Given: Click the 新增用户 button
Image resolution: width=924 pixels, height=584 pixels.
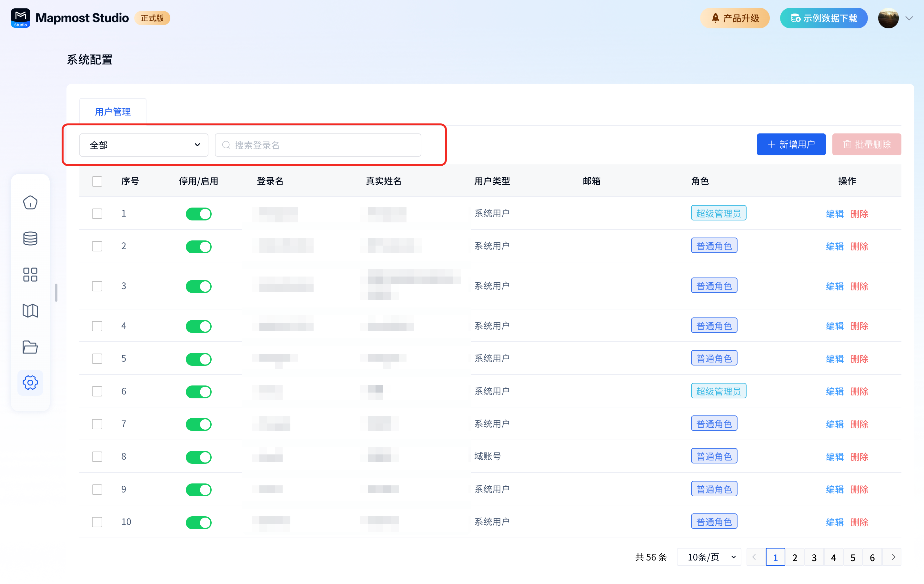Looking at the screenshot, I should tap(791, 145).
